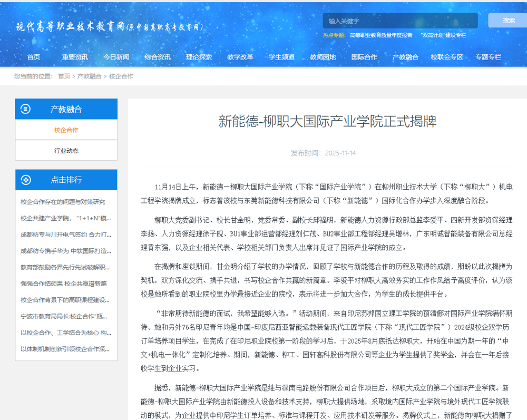Click the 产教融合 sidebar header icon
The width and height of the screenshot is (527, 420).
25,109
